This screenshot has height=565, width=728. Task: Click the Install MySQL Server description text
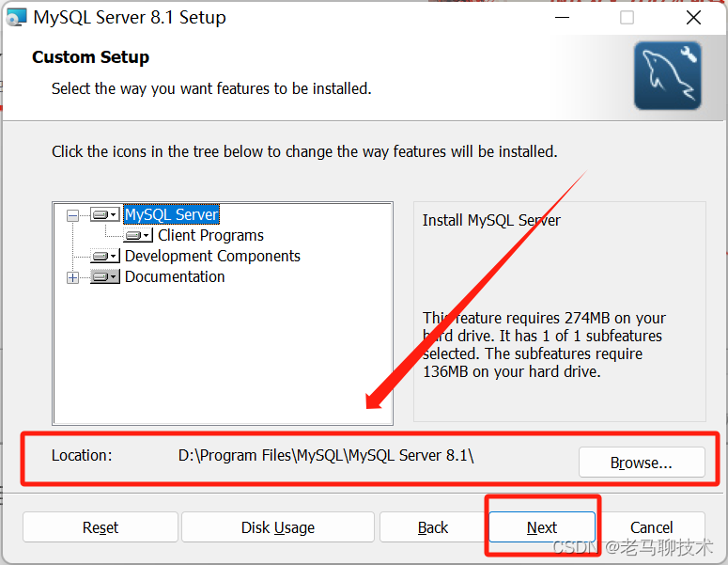[491, 220]
